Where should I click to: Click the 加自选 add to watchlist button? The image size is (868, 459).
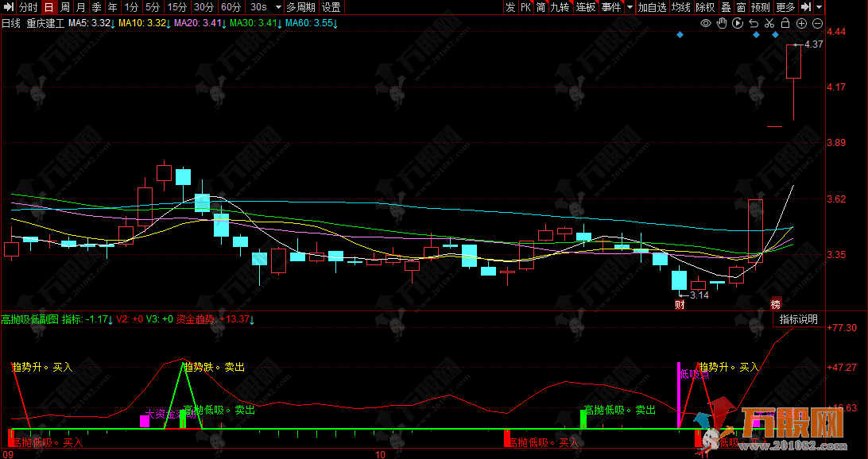point(652,7)
